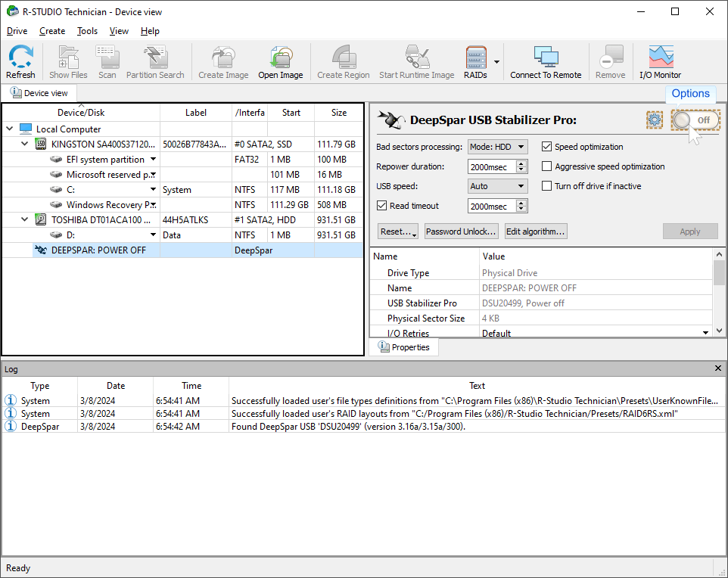
Task: Increase Repower duration with the up arrow
Action: pos(522,163)
